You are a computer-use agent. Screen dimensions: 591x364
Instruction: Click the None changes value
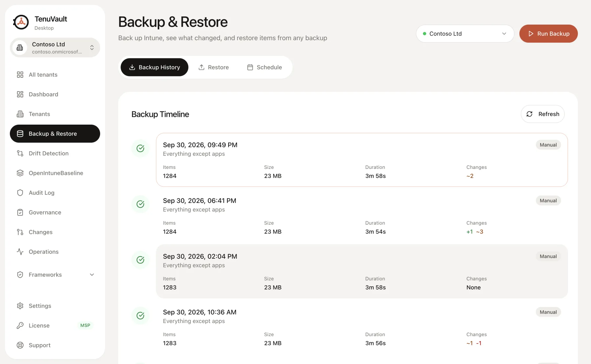point(473,288)
